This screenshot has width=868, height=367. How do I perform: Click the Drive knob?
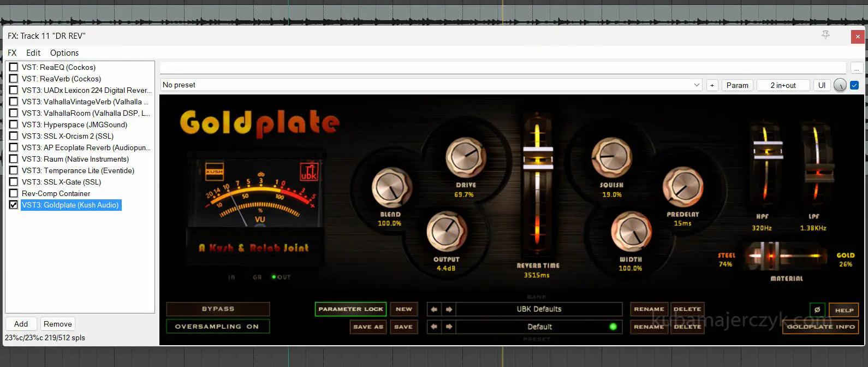pyautogui.click(x=466, y=158)
